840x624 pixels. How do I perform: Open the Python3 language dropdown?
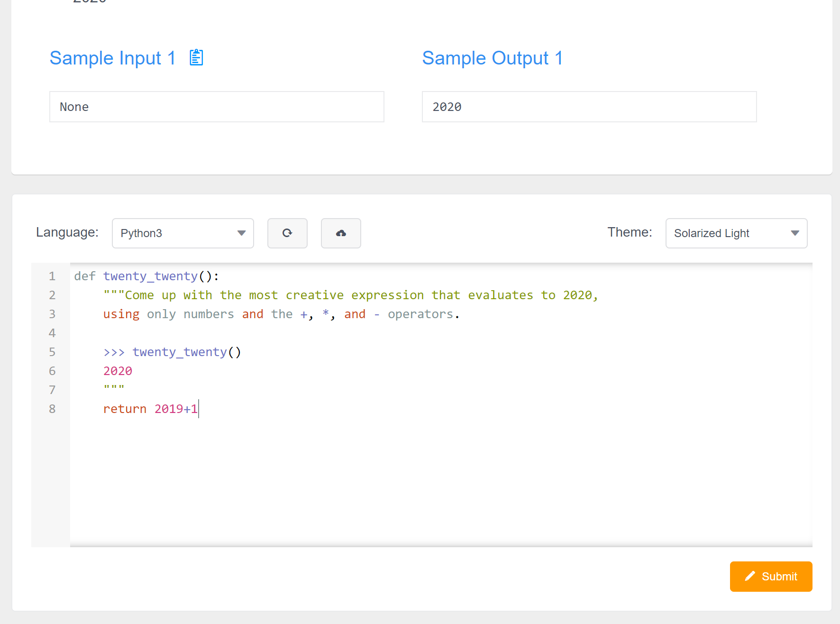coord(183,233)
